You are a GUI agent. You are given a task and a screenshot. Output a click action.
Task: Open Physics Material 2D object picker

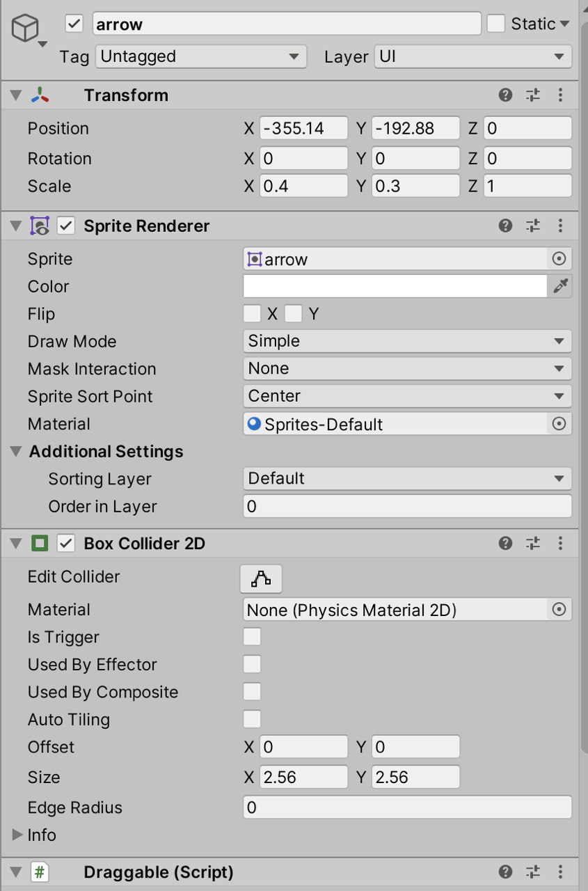(559, 610)
